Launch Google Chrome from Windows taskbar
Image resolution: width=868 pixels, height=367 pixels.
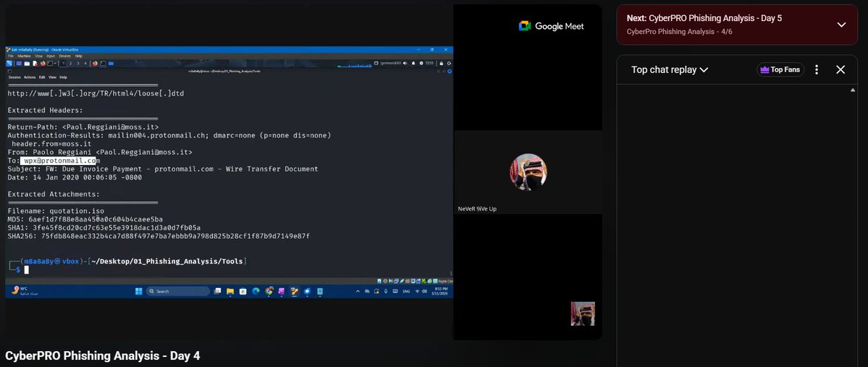269,291
